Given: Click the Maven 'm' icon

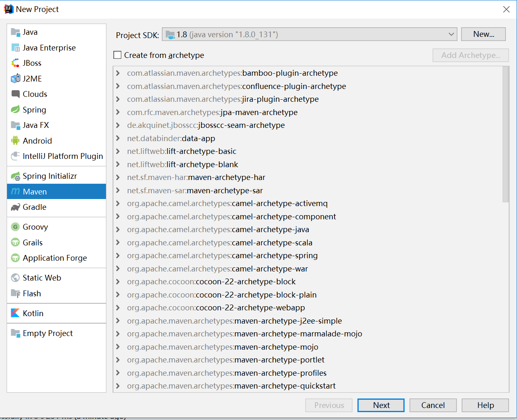Looking at the screenshot, I should [15, 191].
